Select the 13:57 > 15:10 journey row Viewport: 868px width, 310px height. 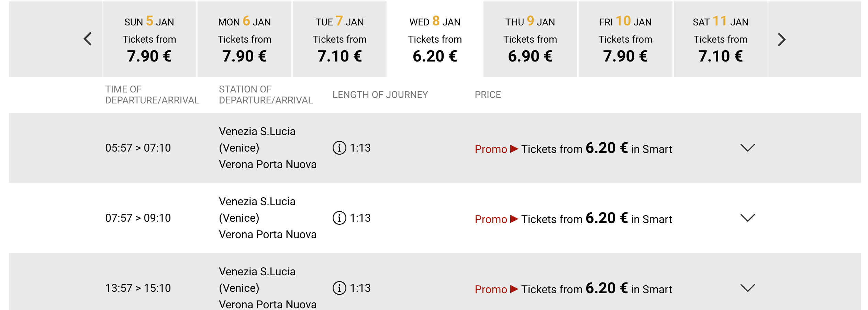coord(435,281)
